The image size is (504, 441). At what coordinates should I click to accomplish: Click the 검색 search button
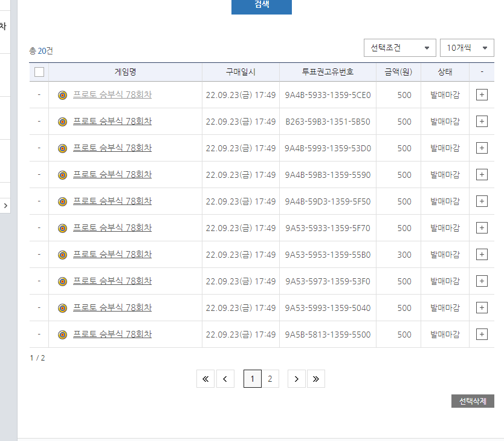click(262, 5)
